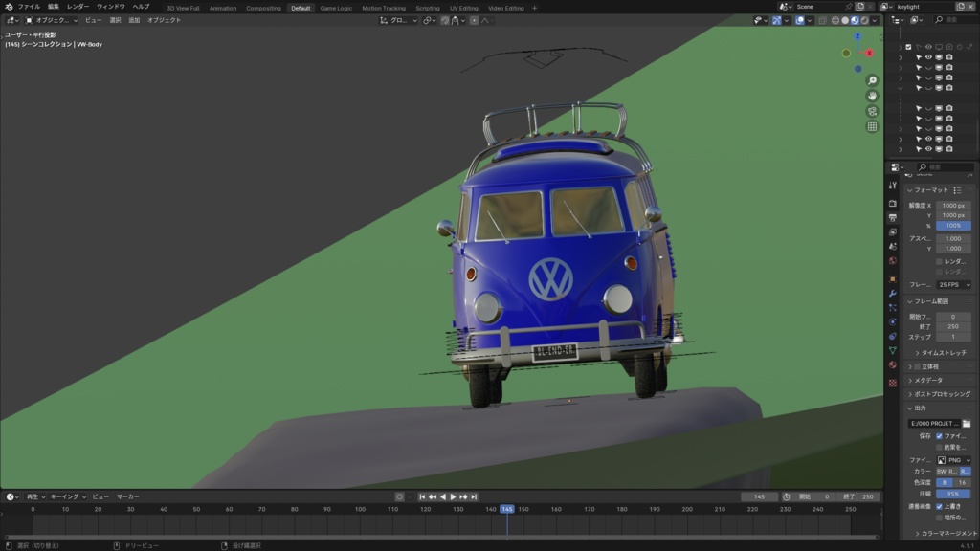Image resolution: width=980 pixels, height=551 pixels.
Task: Toggle the file extensions checkbox
Action: click(x=940, y=436)
